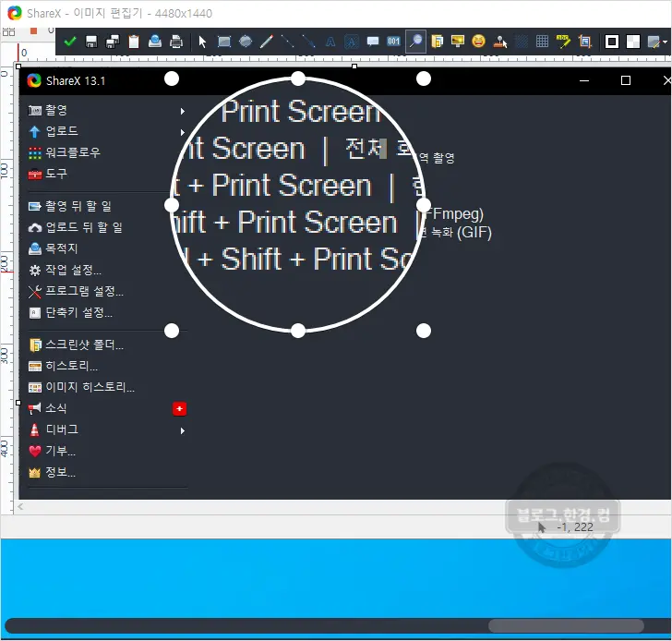The width and height of the screenshot is (672, 641).
Task: Click the save image floppy disk icon
Action: click(x=91, y=42)
